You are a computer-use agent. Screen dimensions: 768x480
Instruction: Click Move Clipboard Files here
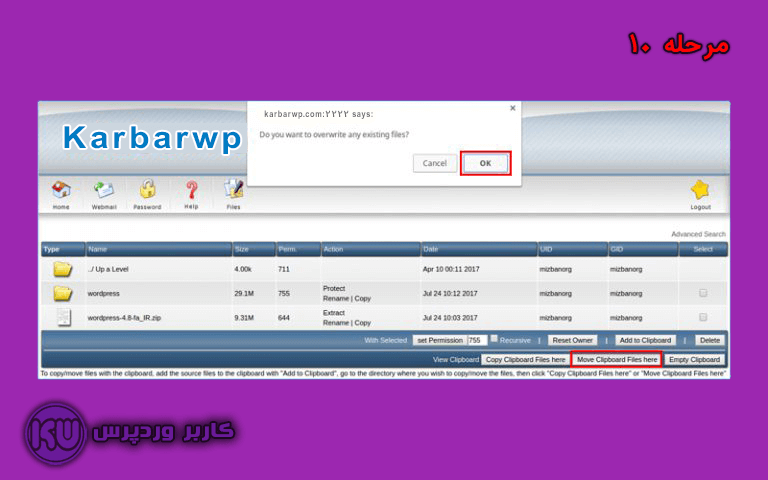tap(617, 360)
